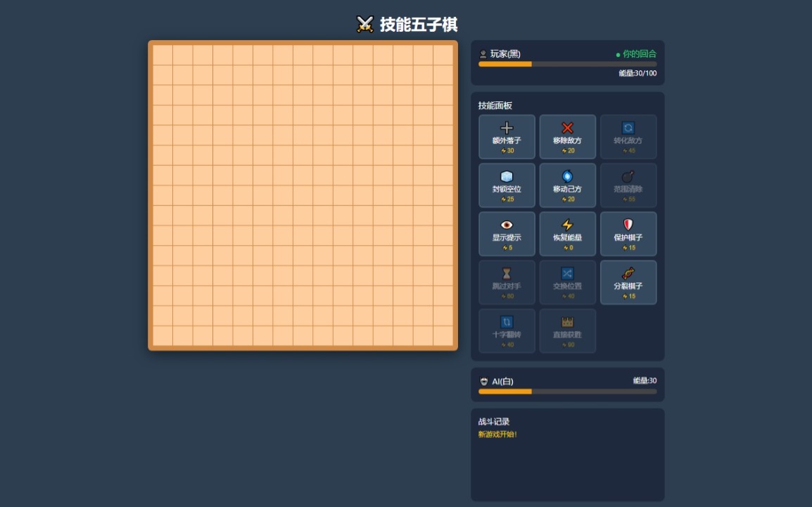Select the 十字翻转 cross-flip skill

pos(507,331)
